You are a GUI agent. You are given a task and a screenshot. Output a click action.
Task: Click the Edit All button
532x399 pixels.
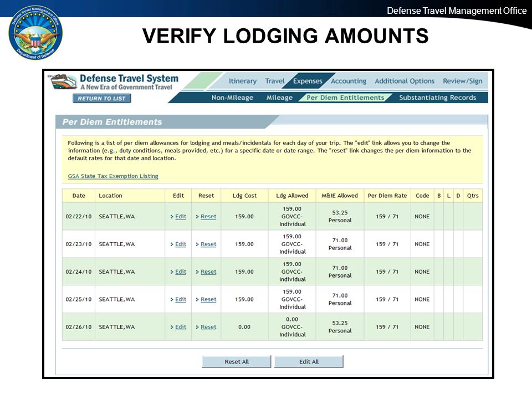point(309,362)
